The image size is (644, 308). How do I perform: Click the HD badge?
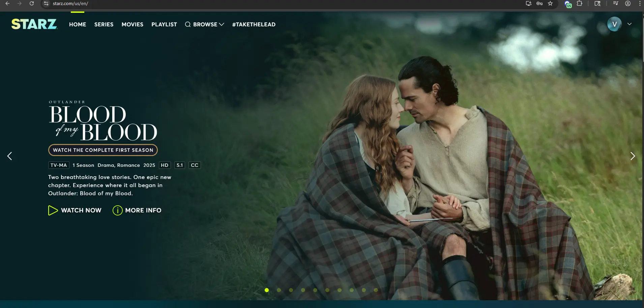tap(165, 165)
